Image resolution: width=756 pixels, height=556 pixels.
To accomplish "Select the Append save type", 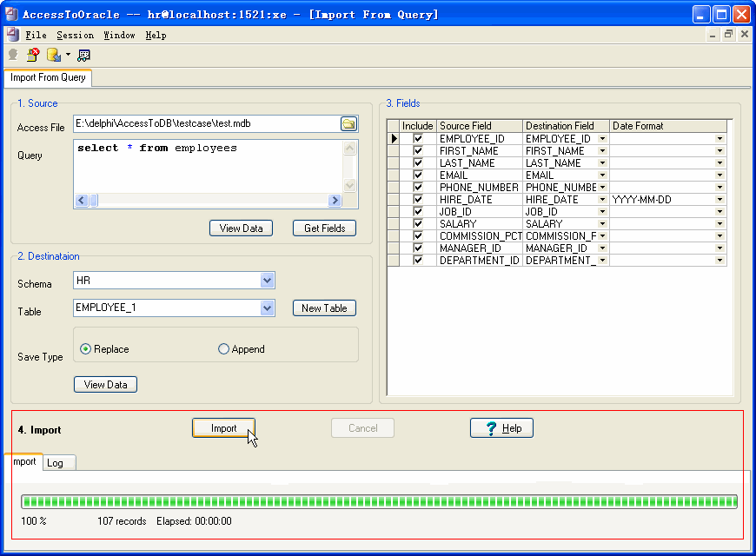I will click(242, 349).
